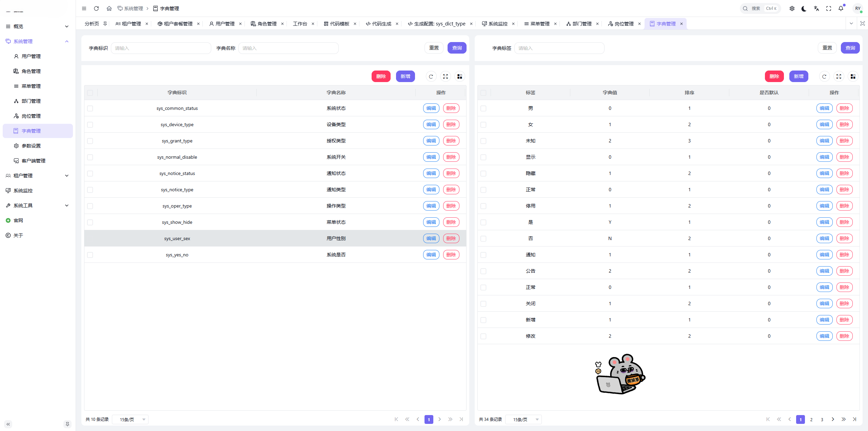The width and height of the screenshot is (868, 431).
Task: Edit the sys_user_sex row
Action: 431,238
